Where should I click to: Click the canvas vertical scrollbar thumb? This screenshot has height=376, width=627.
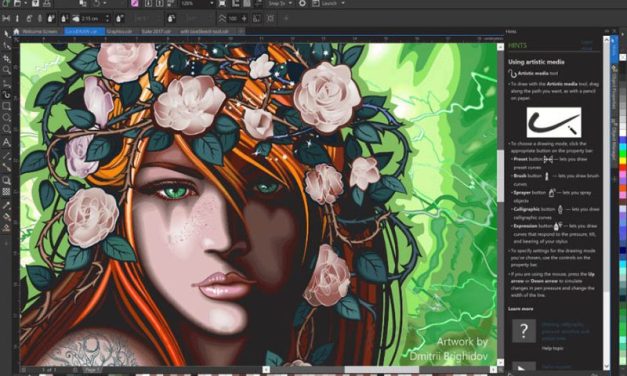click(500, 175)
